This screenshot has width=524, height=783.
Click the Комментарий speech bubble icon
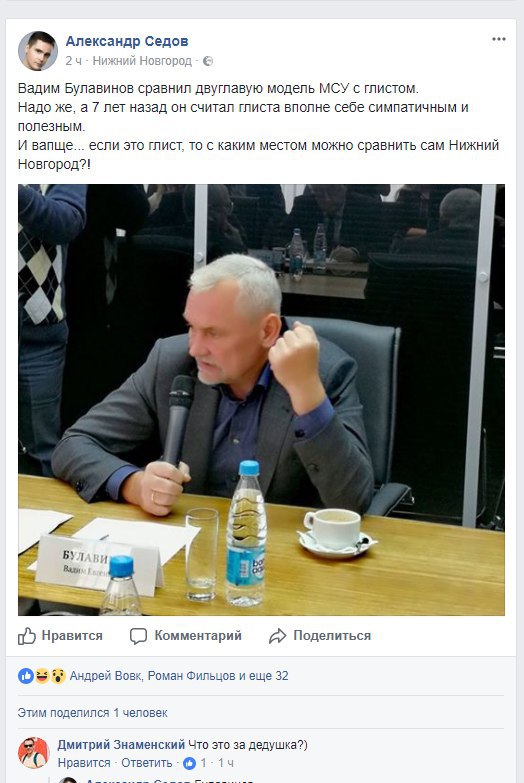click(x=138, y=636)
